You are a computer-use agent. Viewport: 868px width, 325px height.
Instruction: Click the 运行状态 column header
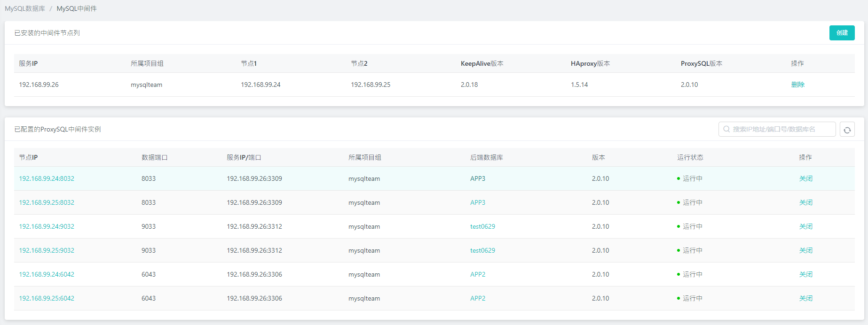690,157
